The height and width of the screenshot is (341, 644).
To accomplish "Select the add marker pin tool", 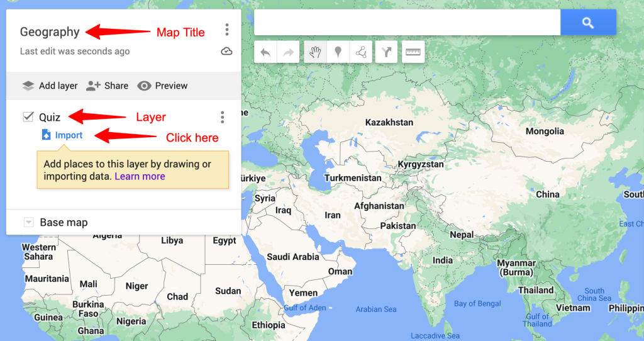I will pyautogui.click(x=338, y=52).
